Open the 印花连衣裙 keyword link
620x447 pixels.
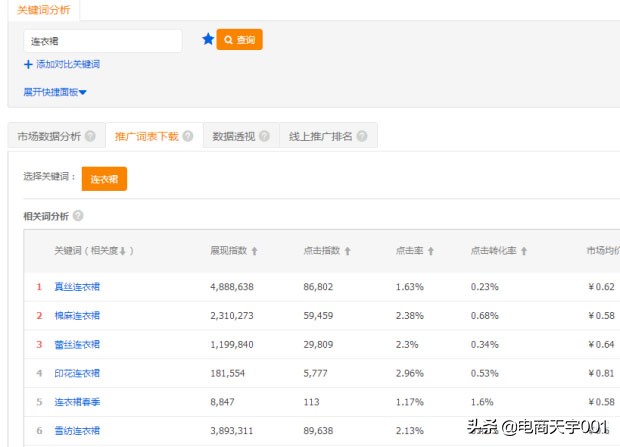[x=77, y=373]
